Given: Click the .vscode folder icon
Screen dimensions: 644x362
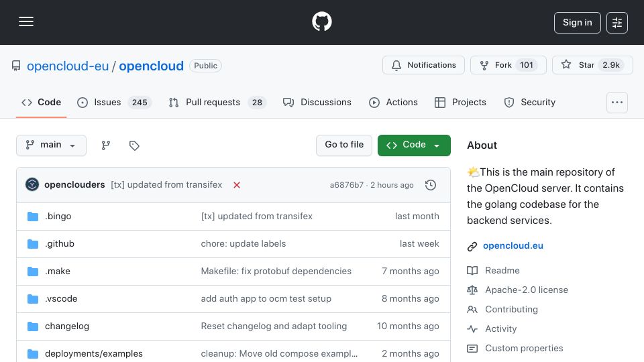Looking at the screenshot, I should point(33,299).
